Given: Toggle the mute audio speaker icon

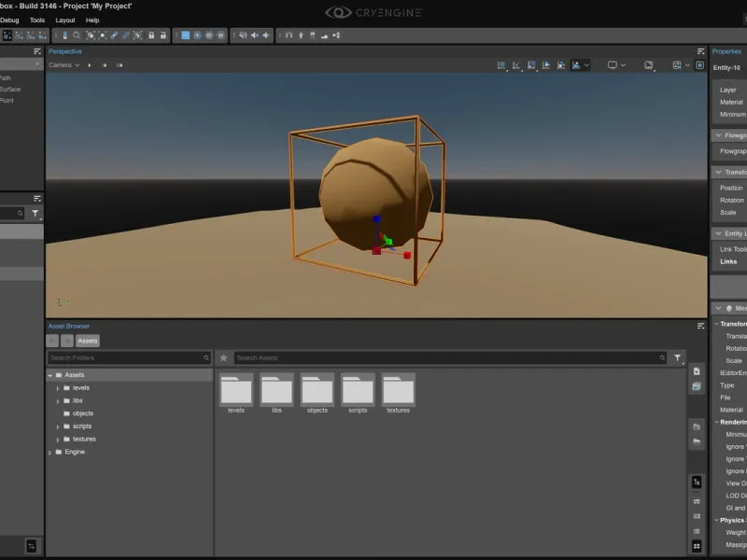Looking at the screenshot, I should (x=244, y=35).
